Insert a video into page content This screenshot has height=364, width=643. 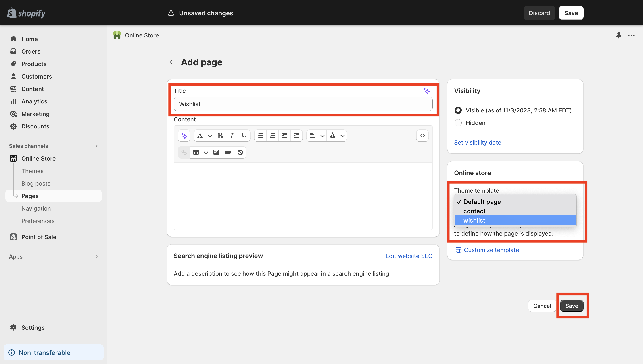[228, 152]
